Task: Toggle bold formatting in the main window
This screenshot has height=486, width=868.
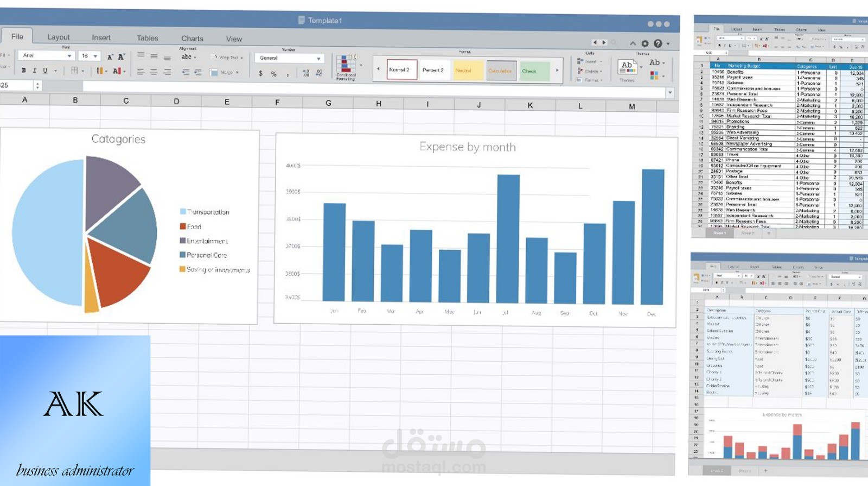Action: [23, 71]
